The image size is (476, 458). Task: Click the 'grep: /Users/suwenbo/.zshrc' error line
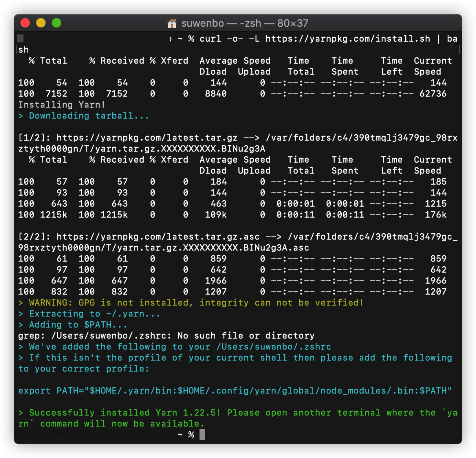[166, 335]
